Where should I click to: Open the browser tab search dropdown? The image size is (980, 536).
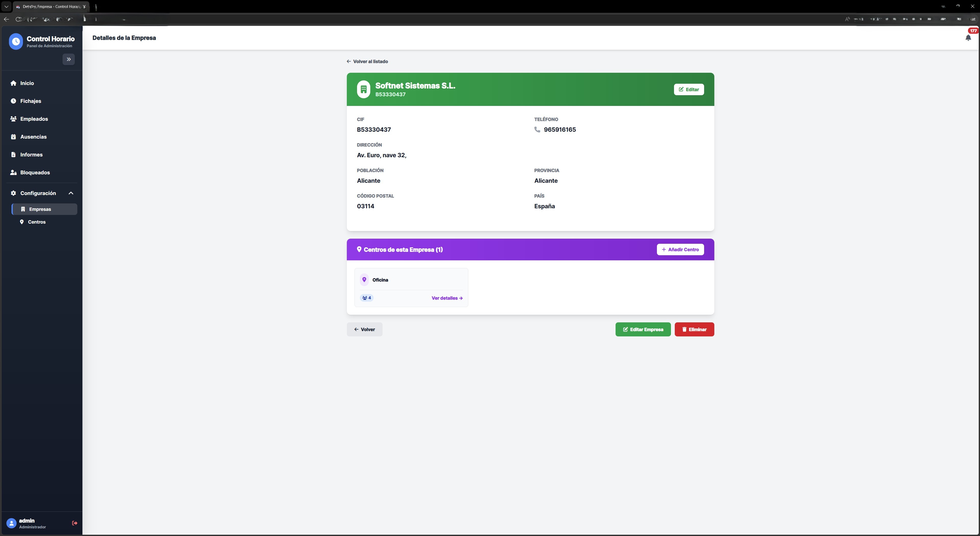tap(6, 6)
